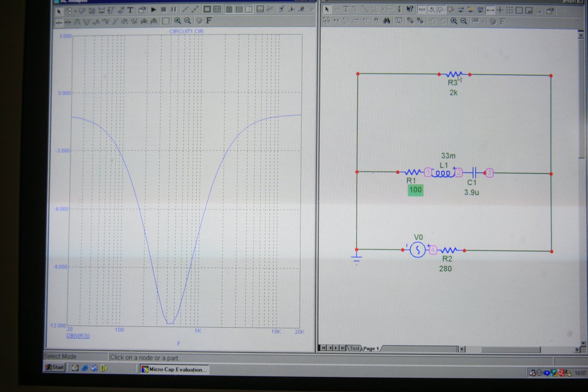Click the CIRCUIT1.CIR plot title
This screenshot has height=392, width=588.
pyautogui.click(x=187, y=31)
